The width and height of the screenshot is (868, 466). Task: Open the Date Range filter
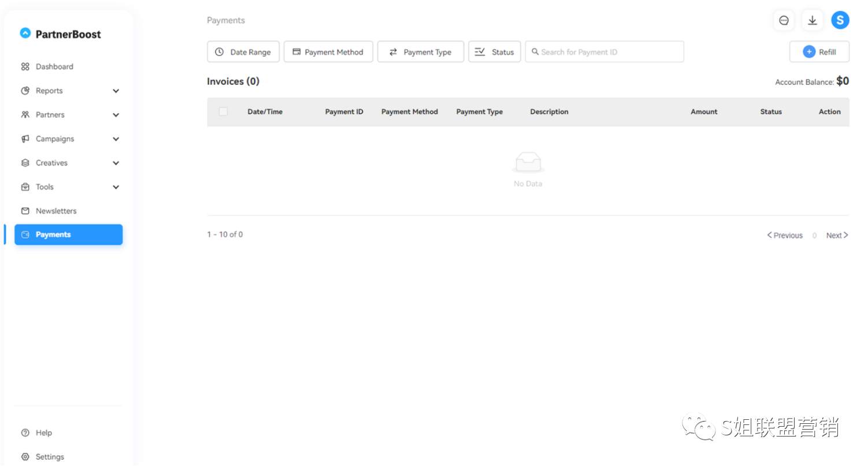243,52
